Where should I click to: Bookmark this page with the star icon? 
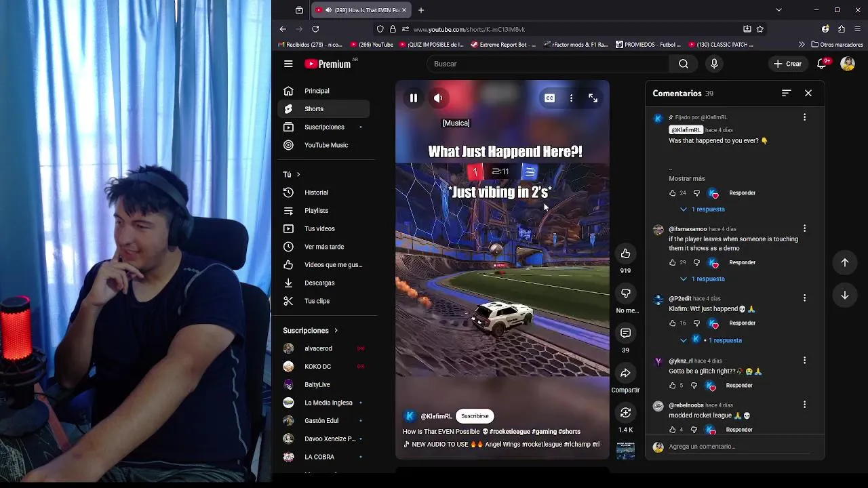(760, 29)
